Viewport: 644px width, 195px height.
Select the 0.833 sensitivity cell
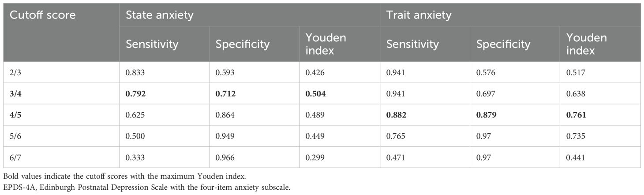point(135,72)
